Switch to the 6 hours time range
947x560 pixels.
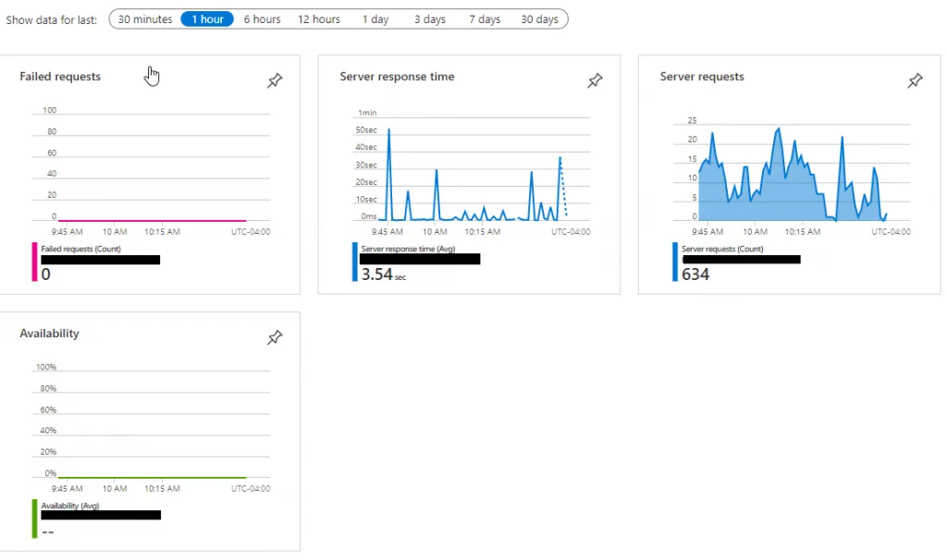pos(262,18)
